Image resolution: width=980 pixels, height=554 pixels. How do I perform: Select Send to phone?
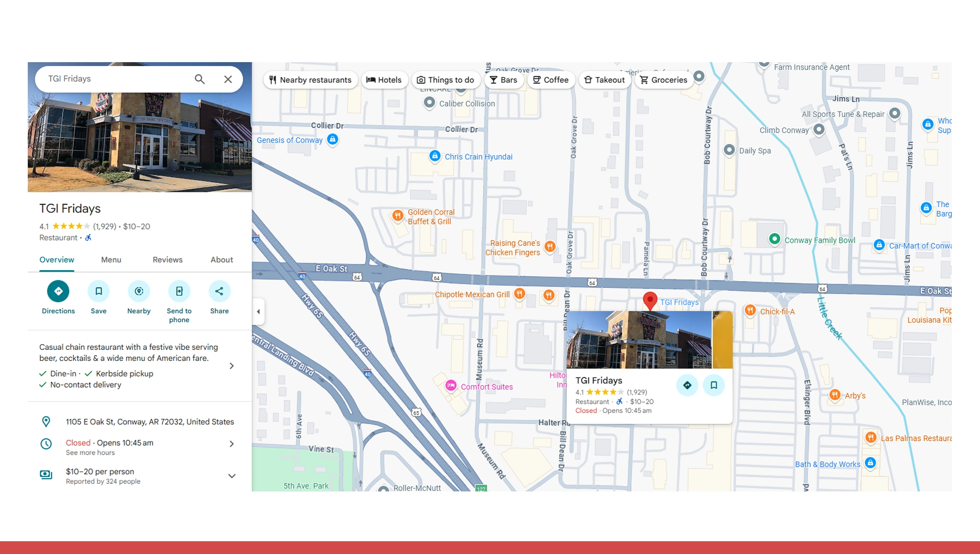(x=179, y=291)
